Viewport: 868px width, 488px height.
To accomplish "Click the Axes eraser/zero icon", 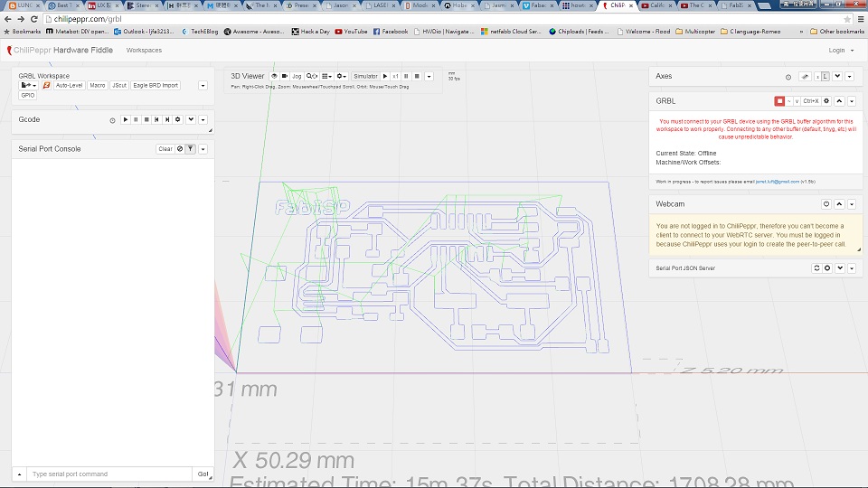I will 805,76.
